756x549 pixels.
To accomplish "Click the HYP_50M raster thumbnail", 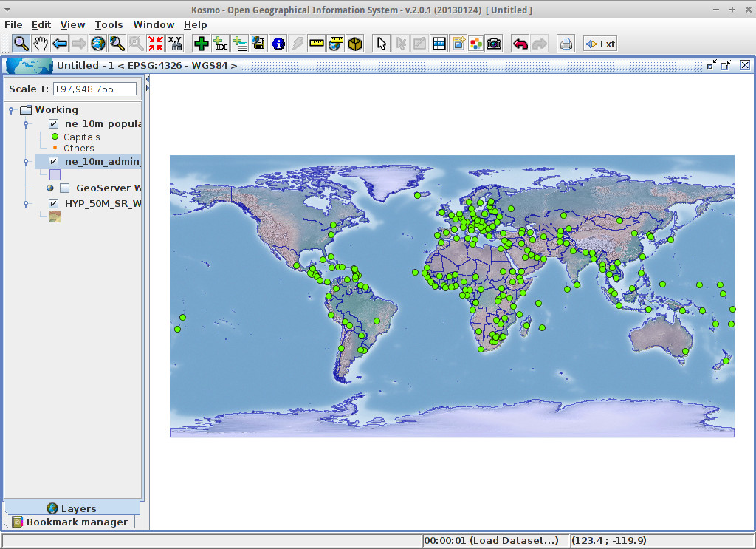I will [x=55, y=216].
